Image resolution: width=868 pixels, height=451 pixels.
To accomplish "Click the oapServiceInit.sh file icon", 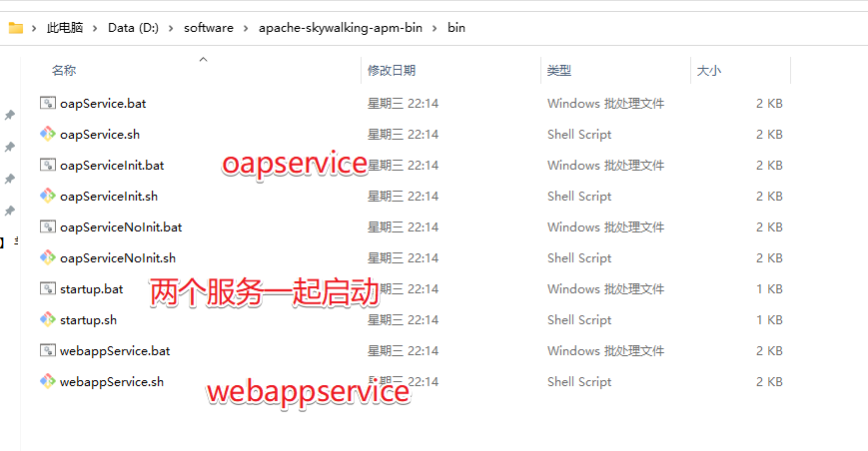I will pos(48,196).
